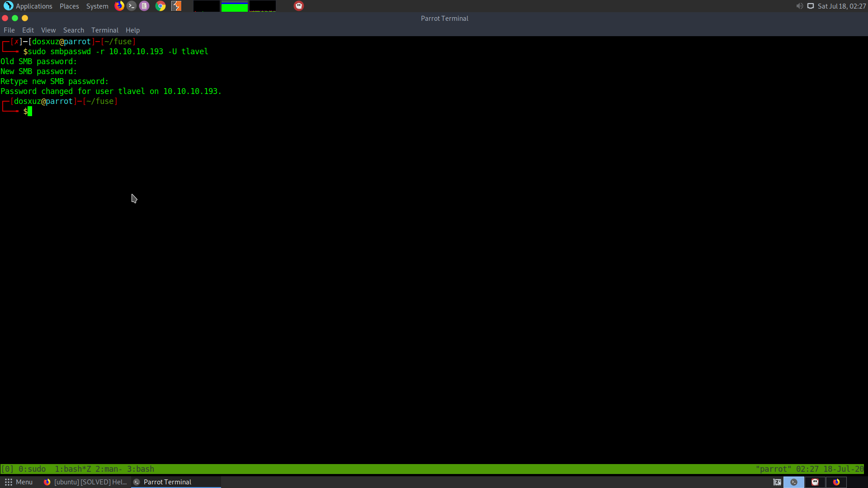Click the red ghost icon in top panel
Image resolution: width=868 pixels, height=488 pixels.
tap(299, 6)
